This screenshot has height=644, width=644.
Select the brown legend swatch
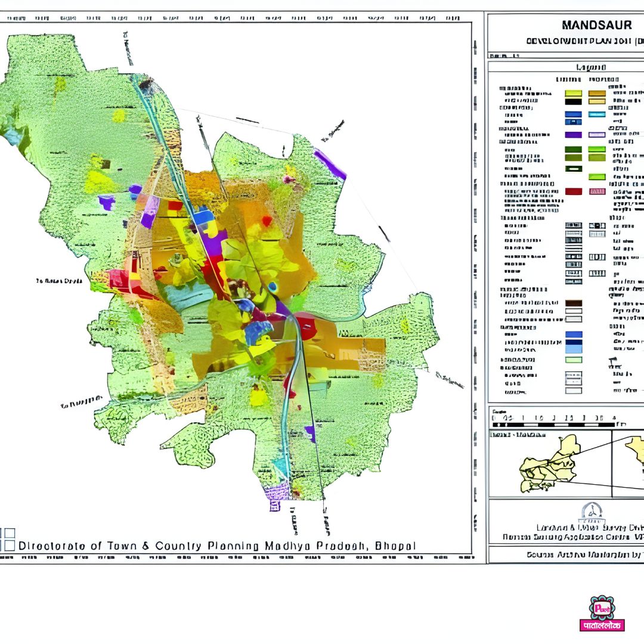[x=573, y=303]
